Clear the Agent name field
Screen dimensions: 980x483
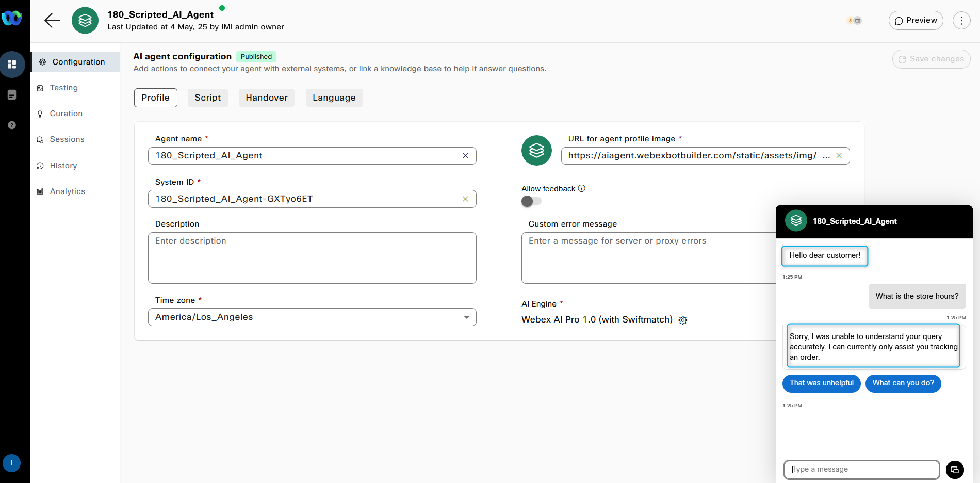(465, 156)
